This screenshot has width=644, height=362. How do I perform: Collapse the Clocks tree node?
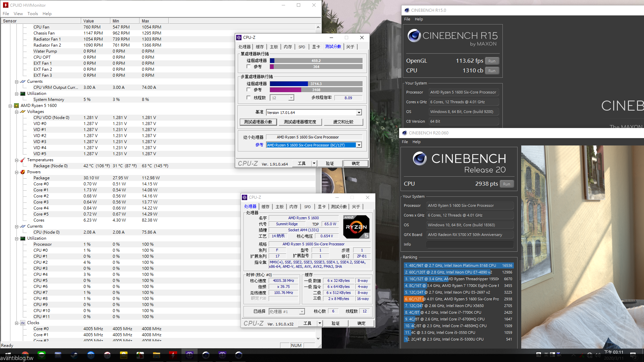[x=16, y=323]
